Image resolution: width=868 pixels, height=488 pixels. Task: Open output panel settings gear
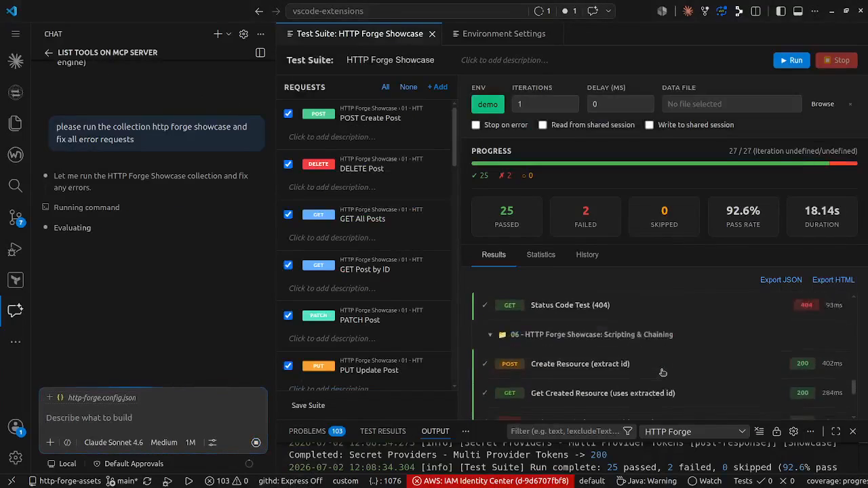coord(793,431)
